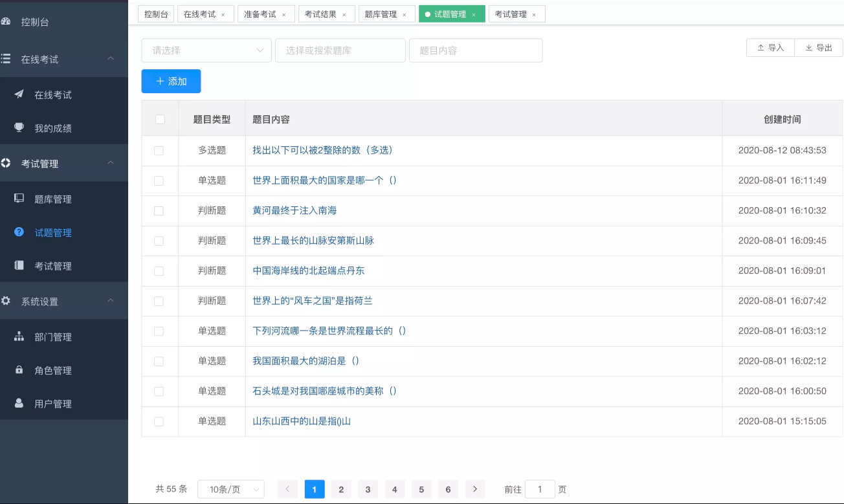Screen dimensions: 844x504
Task: Check the row 世界上的风车之国是指荷兰
Action: pyautogui.click(x=159, y=301)
